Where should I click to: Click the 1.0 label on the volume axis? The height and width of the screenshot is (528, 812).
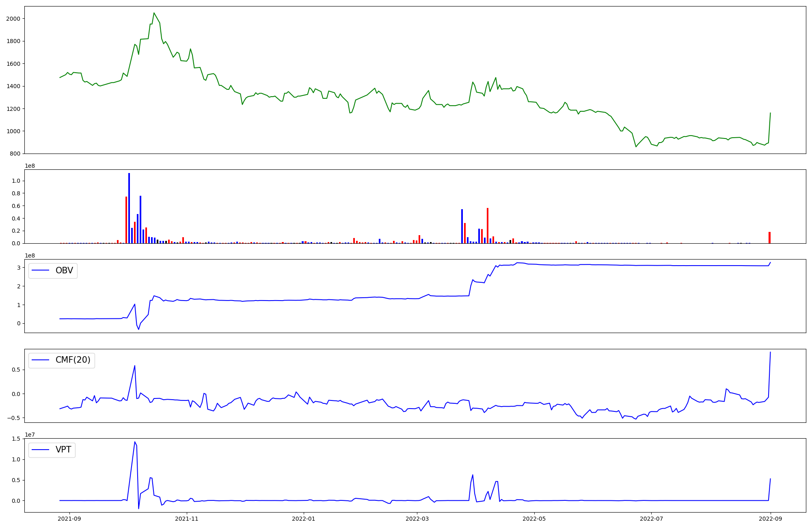16,181
